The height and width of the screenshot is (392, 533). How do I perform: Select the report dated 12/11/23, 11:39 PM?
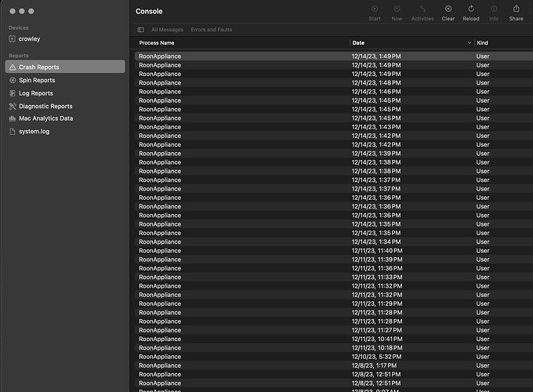[x=334, y=260]
